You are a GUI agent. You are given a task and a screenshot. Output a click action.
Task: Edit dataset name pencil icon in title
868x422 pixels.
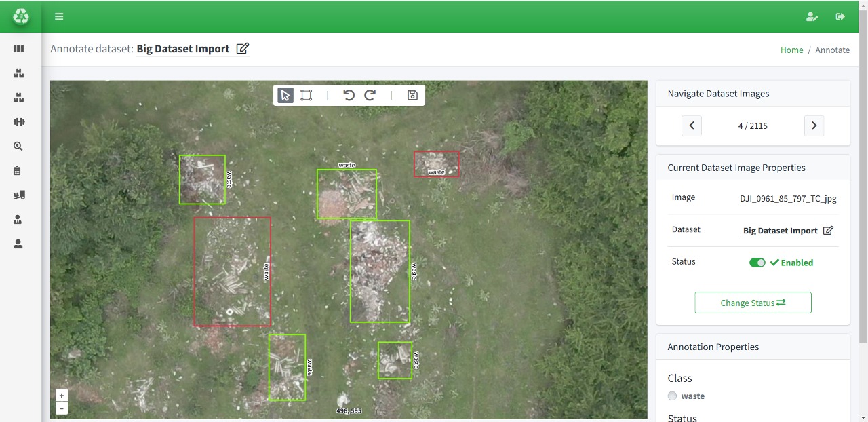point(243,49)
